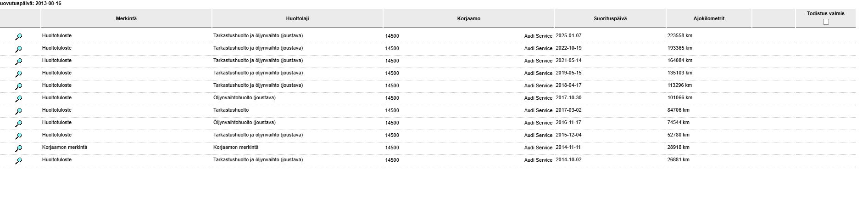Click Audi Service in the 2014-10-02 row
The image size is (868, 210).
coord(538,160)
